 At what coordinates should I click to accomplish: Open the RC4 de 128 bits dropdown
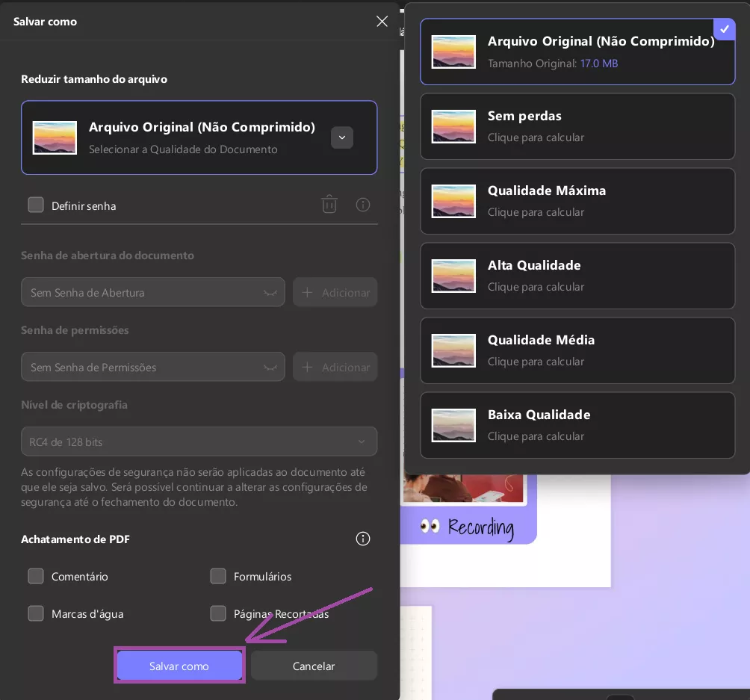(x=199, y=442)
